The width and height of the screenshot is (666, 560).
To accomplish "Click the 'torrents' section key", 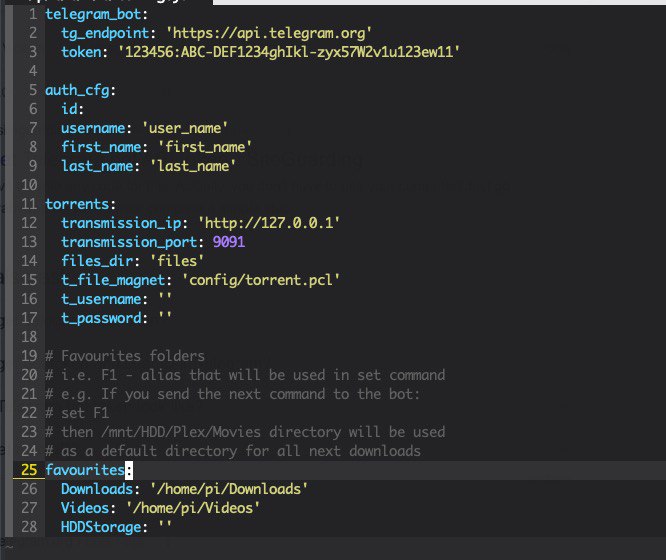I will point(77,204).
